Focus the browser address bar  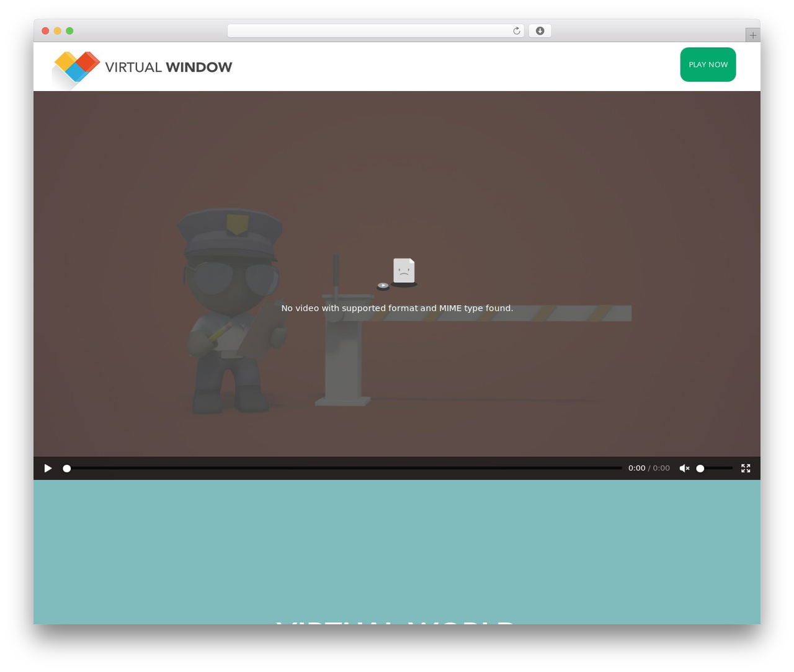pos(375,31)
